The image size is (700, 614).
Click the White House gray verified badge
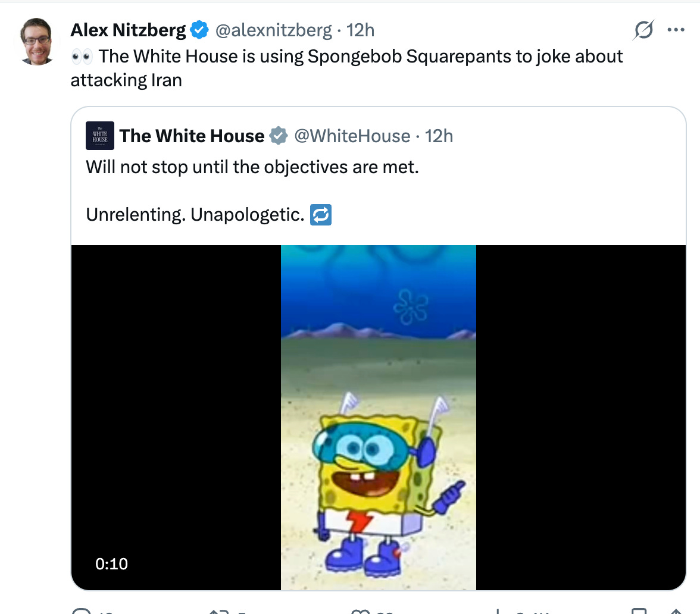click(x=278, y=136)
